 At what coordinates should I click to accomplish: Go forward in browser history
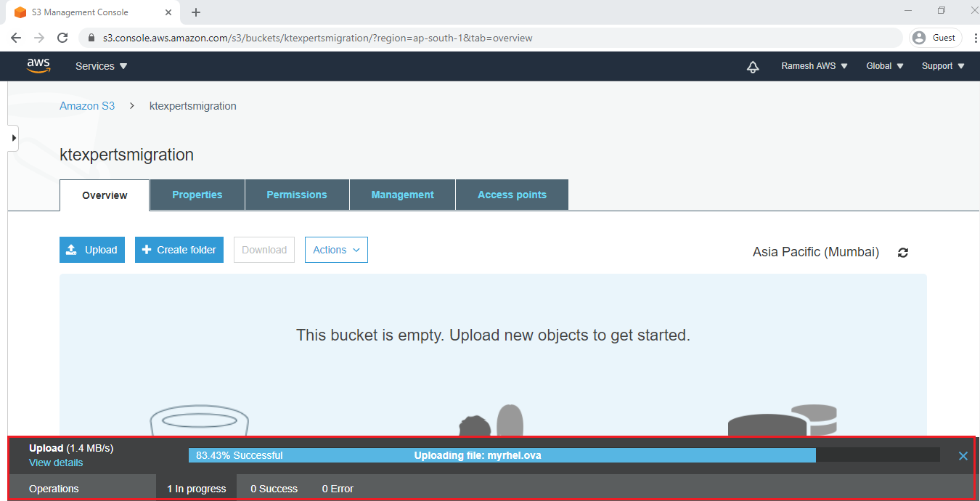tap(39, 38)
